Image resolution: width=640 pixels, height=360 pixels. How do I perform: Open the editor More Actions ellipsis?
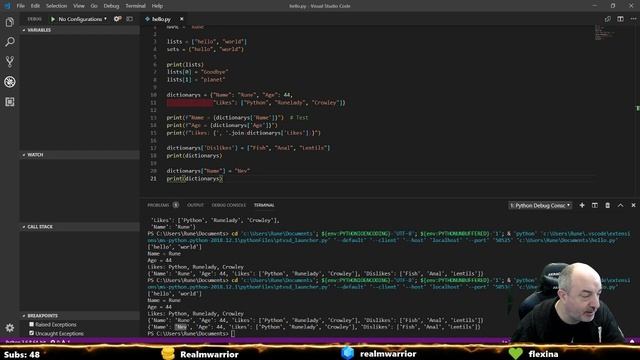(x=633, y=19)
